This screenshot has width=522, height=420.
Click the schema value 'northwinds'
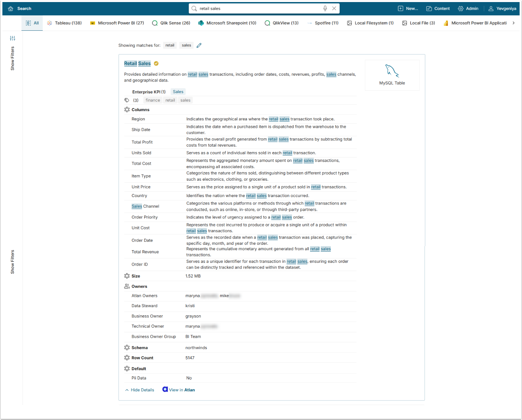(196, 348)
